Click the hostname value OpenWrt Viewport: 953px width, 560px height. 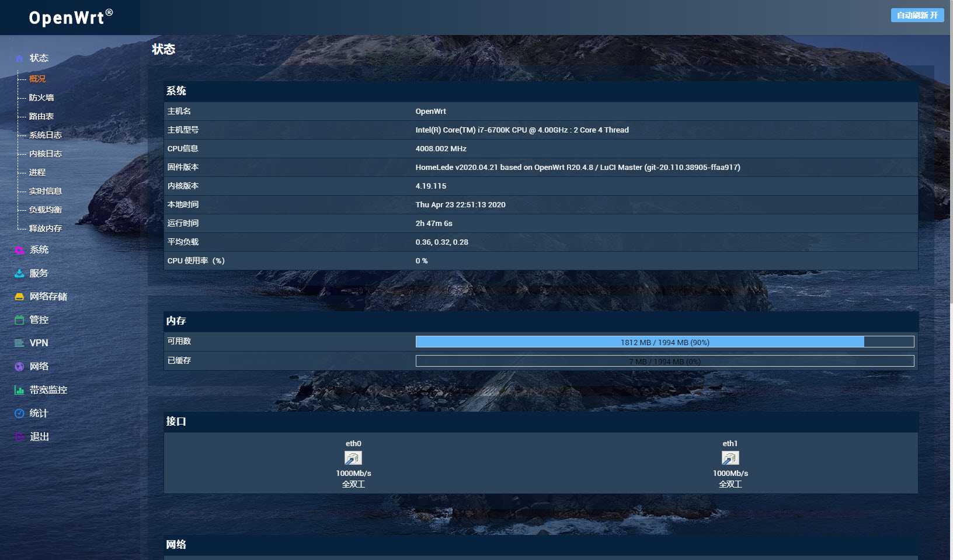(431, 111)
